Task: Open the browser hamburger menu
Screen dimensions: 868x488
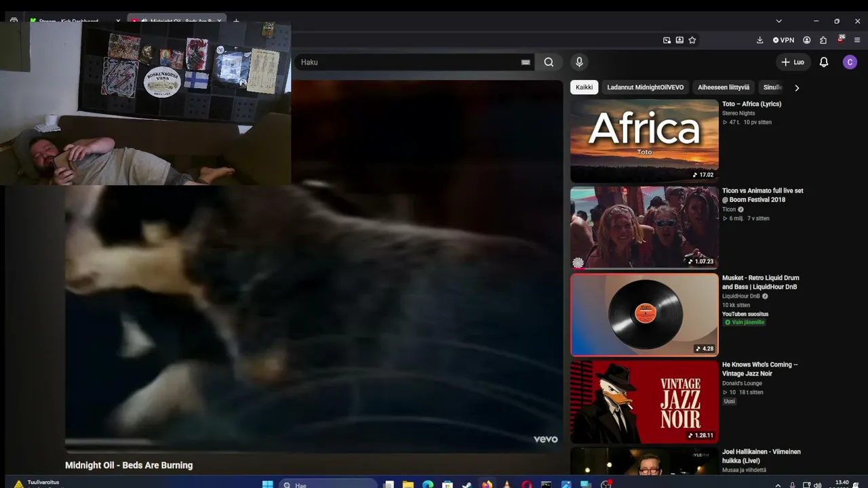Action: pos(858,40)
